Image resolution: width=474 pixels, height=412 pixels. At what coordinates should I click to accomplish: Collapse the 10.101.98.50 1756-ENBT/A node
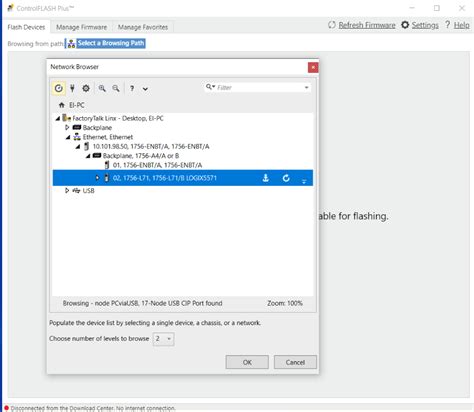coord(78,146)
